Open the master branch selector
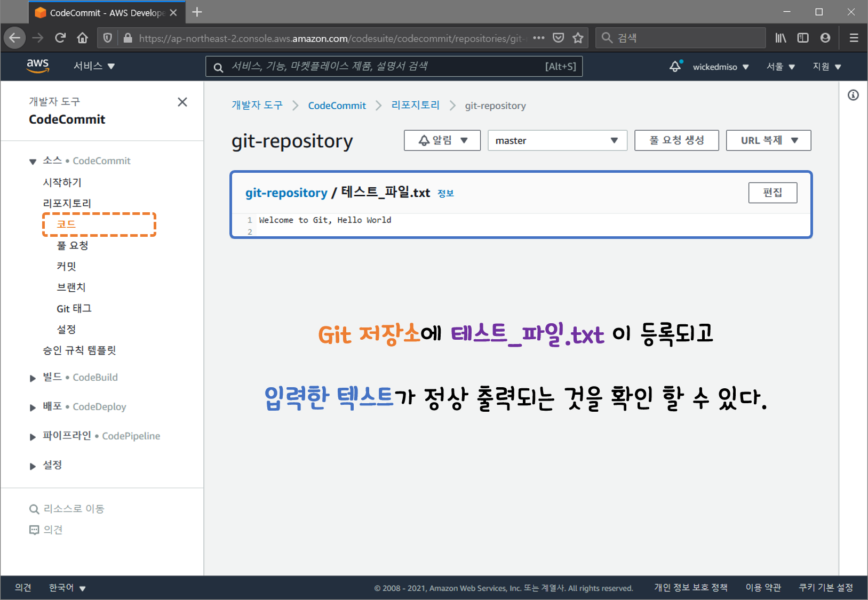 pyautogui.click(x=558, y=140)
